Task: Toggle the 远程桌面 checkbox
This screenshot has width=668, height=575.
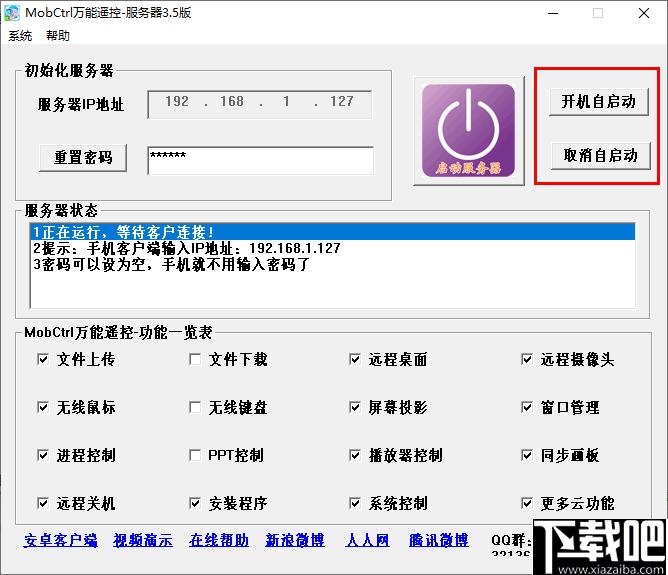Action: tap(354, 359)
